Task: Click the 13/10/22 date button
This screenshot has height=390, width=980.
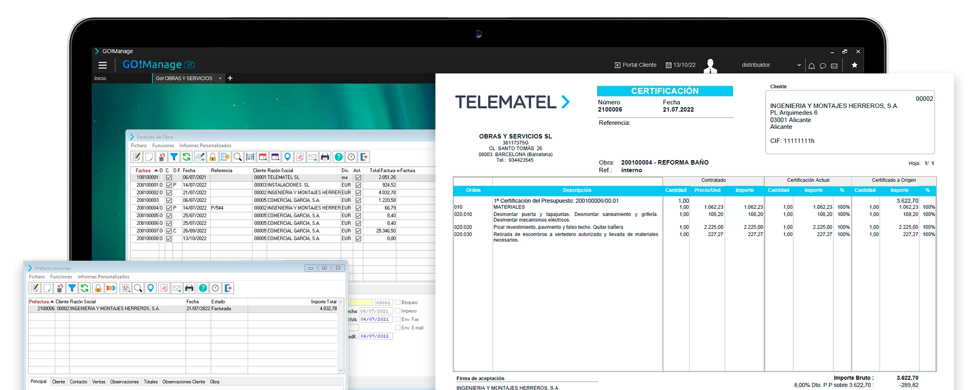Action: [681, 65]
